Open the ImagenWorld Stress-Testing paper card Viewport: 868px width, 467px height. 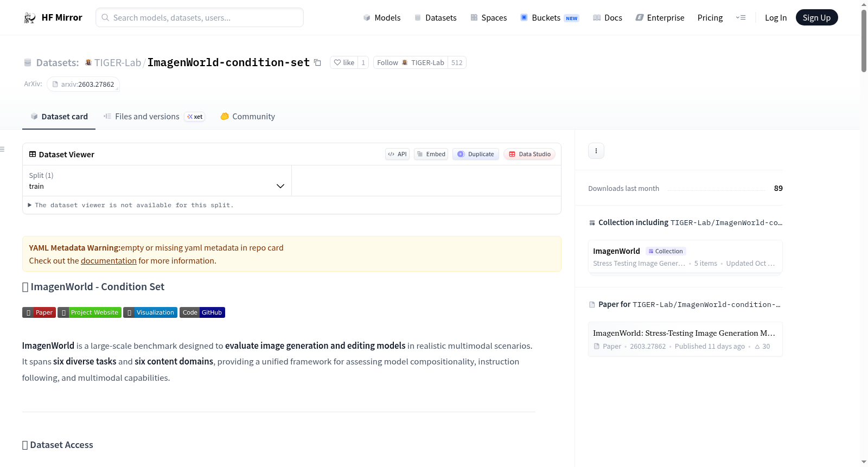(685, 340)
